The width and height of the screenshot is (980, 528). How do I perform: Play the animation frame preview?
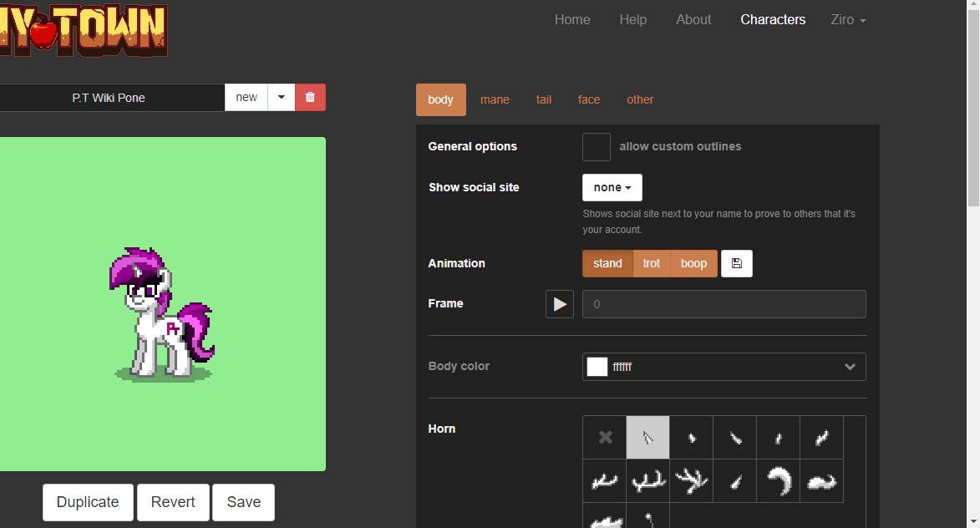click(560, 304)
